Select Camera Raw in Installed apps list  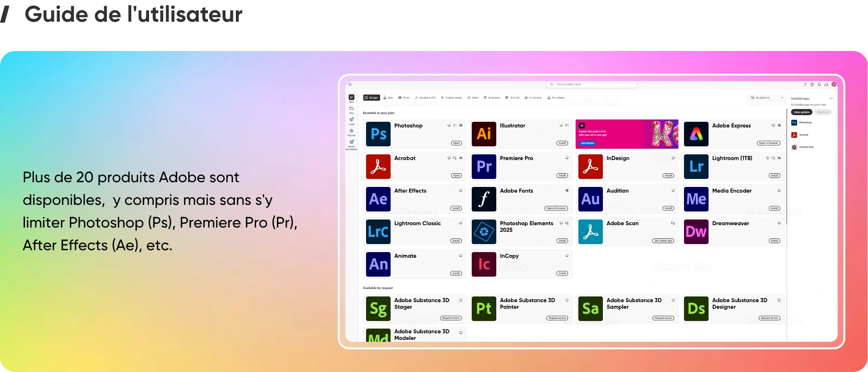click(x=802, y=147)
